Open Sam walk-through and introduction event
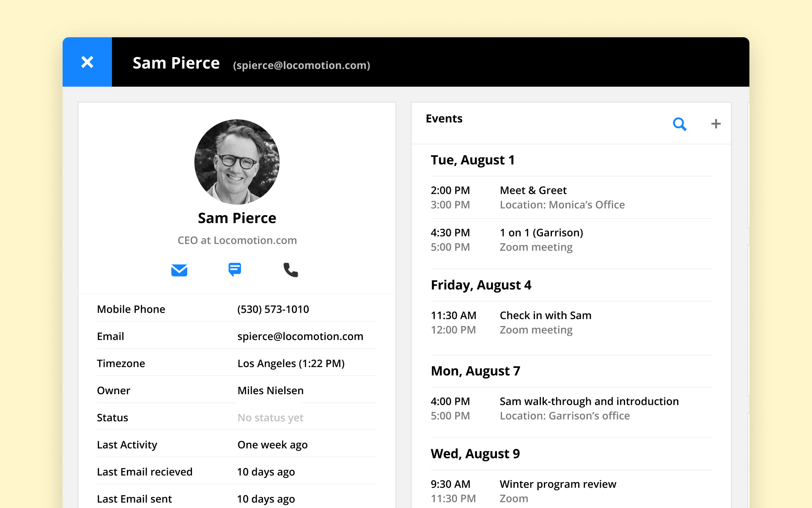The image size is (812, 508). [589, 401]
